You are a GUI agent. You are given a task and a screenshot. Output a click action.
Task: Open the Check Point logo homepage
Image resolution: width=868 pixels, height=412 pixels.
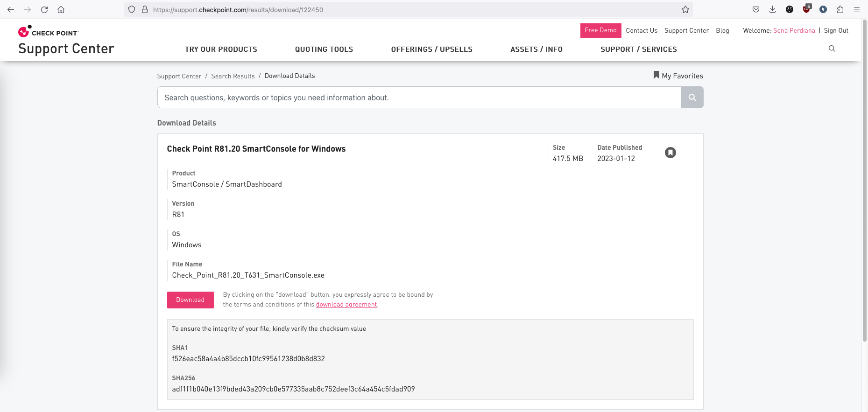pyautogui.click(x=48, y=32)
